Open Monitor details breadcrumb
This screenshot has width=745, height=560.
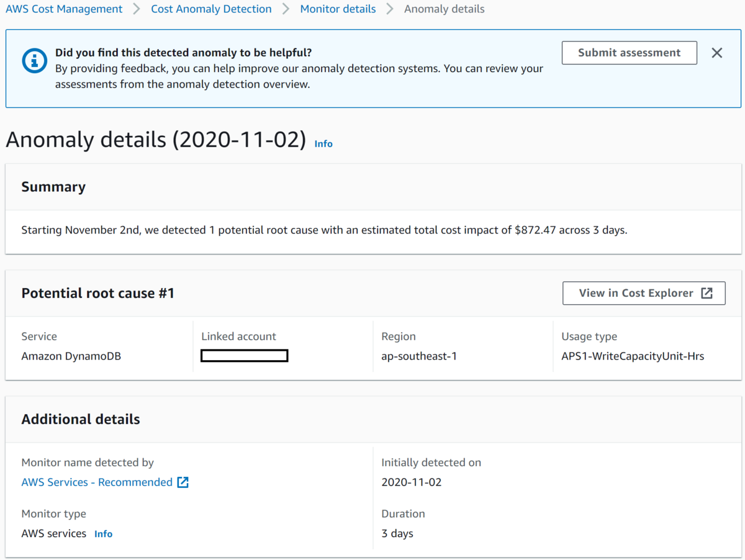[x=338, y=9]
